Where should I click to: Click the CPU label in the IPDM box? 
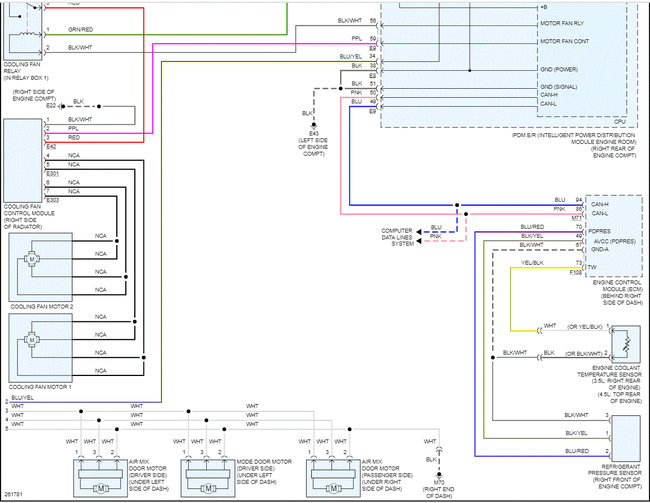[x=620, y=121]
